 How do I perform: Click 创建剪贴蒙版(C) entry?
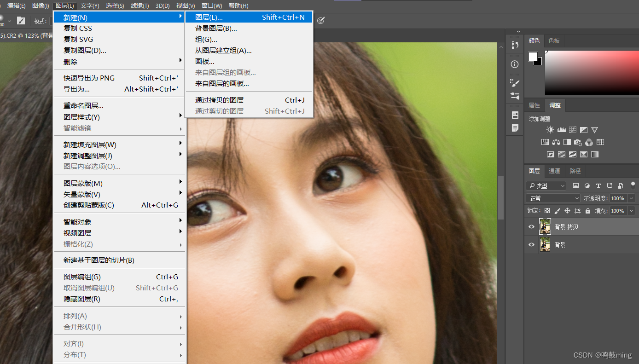pos(120,205)
